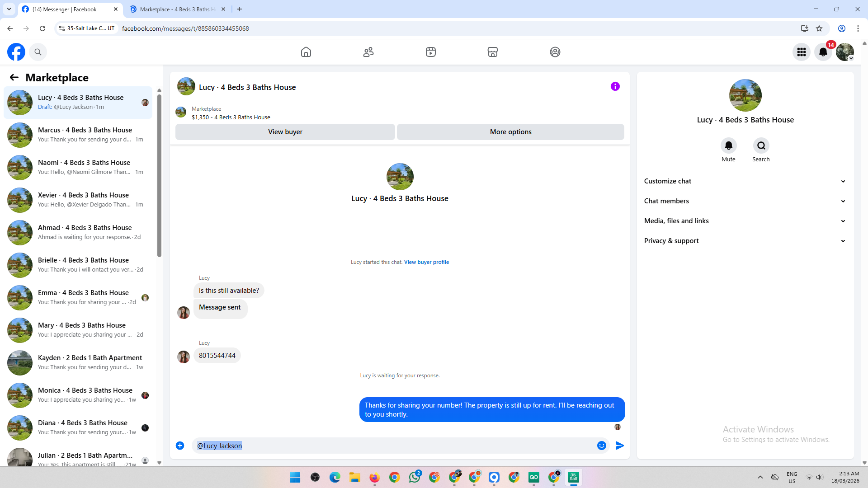Install app icon in address bar

(804, 28)
